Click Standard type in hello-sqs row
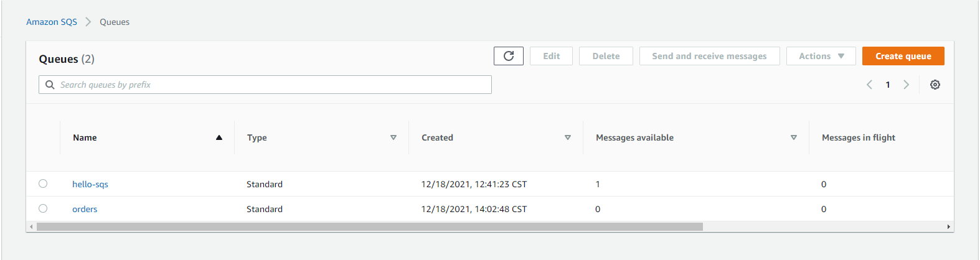The width and height of the screenshot is (980, 260). [265, 184]
